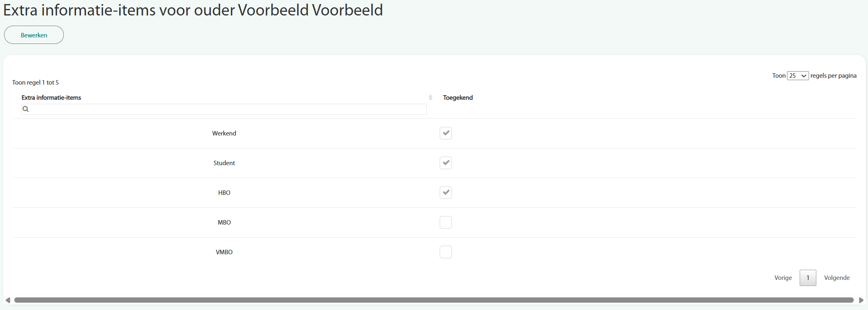Click the horizontal scrollbar right arrow
This screenshot has height=310, width=868.
[x=861, y=300]
